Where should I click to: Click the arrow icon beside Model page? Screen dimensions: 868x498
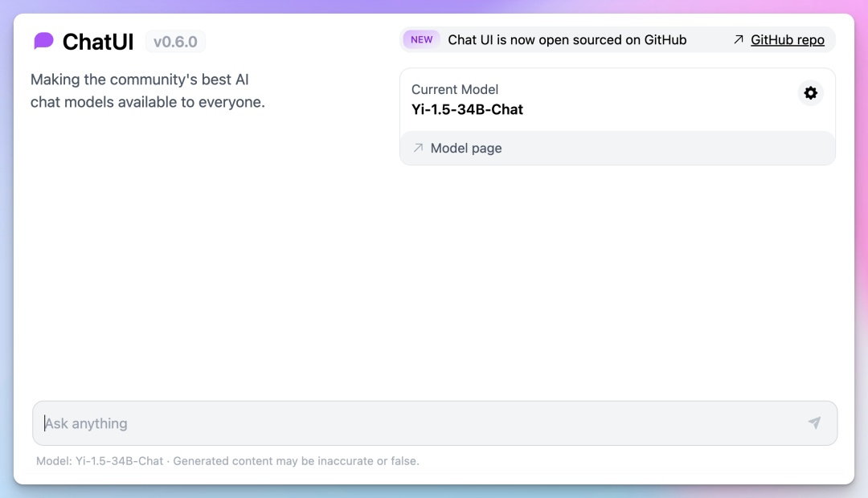(418, 148)
